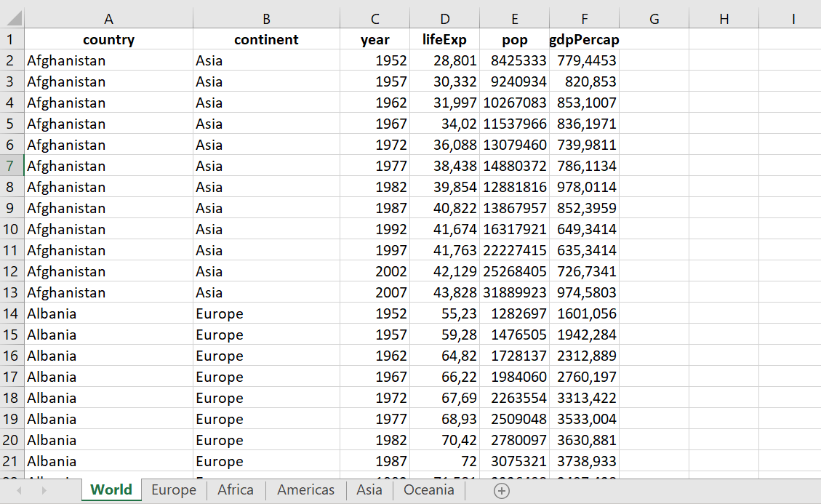Select row 1 by clicking its header
Image resolution: width=821 pixels, height=504 pixels.
[x=13, y=39]
